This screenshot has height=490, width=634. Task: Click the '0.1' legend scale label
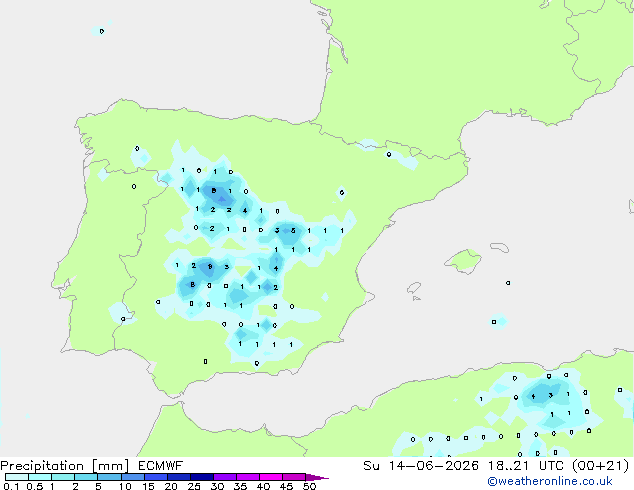click(11, 486)
